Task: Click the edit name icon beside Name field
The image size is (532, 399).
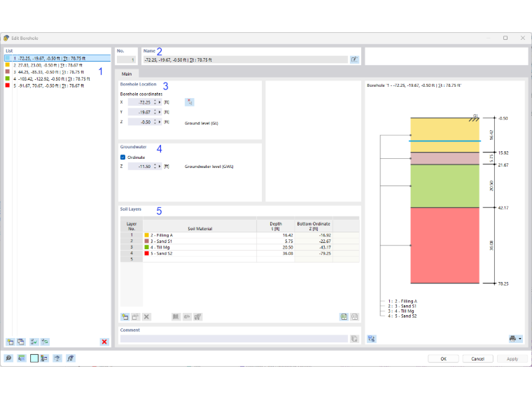Action: pyautogui.click(x=354, y=59)
